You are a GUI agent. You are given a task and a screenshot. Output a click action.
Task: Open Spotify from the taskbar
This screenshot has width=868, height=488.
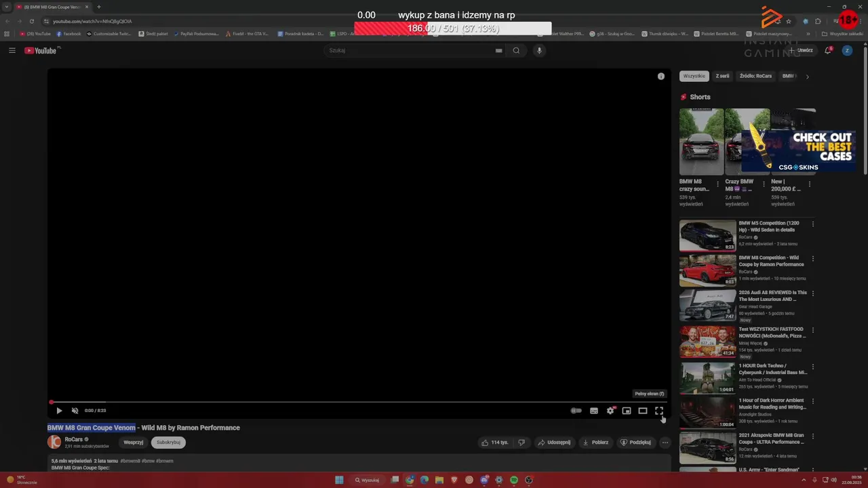coord(514,480)
